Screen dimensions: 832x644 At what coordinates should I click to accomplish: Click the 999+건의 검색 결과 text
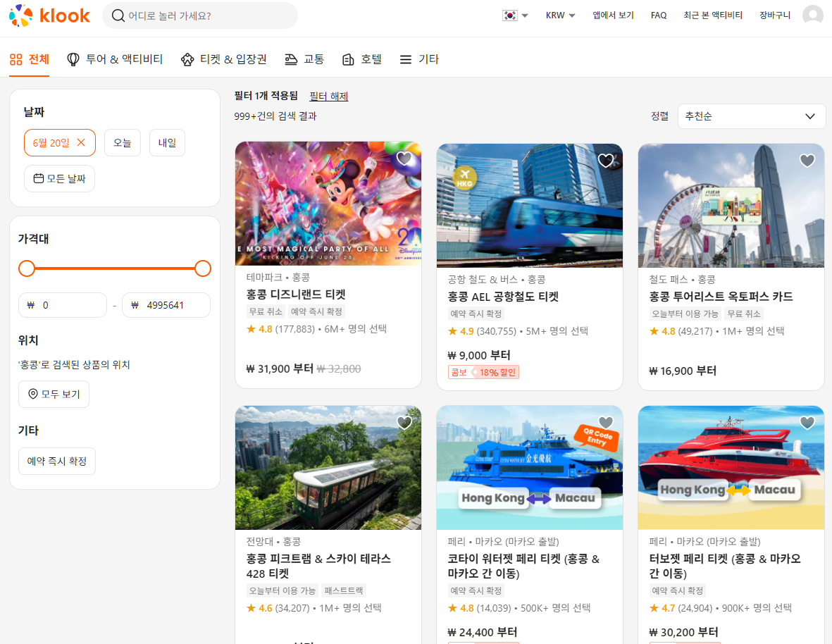point(275,116)
